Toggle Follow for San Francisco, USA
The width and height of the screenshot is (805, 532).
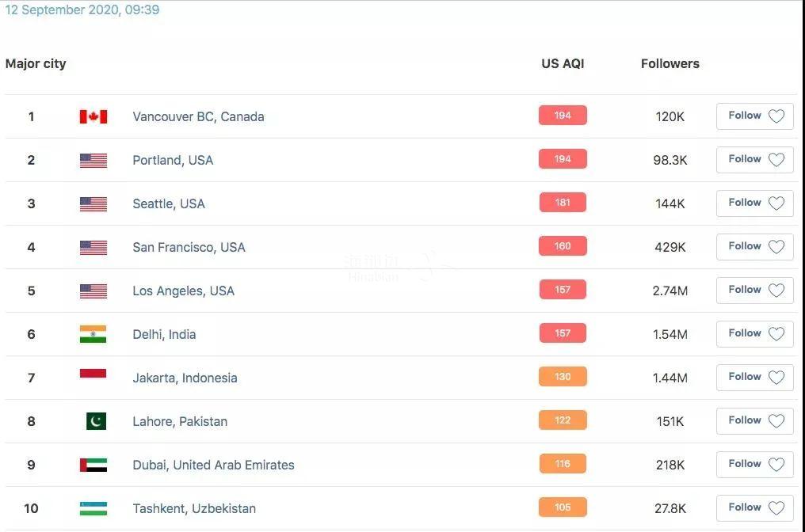tap(754, 247)
